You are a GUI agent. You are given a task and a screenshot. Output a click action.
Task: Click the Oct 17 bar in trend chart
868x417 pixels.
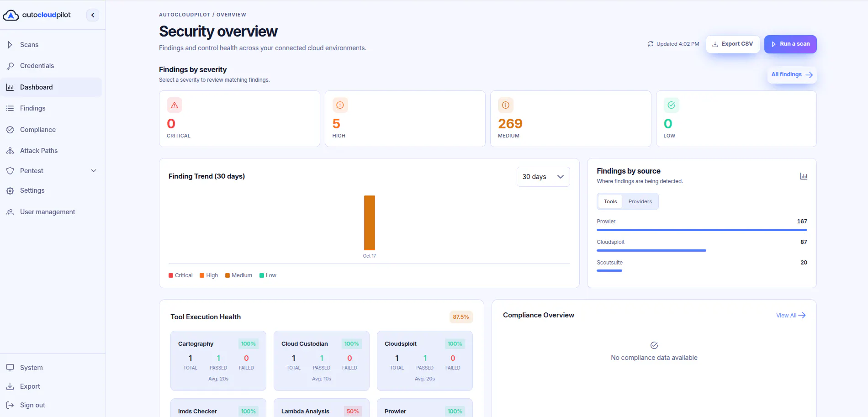370,223
